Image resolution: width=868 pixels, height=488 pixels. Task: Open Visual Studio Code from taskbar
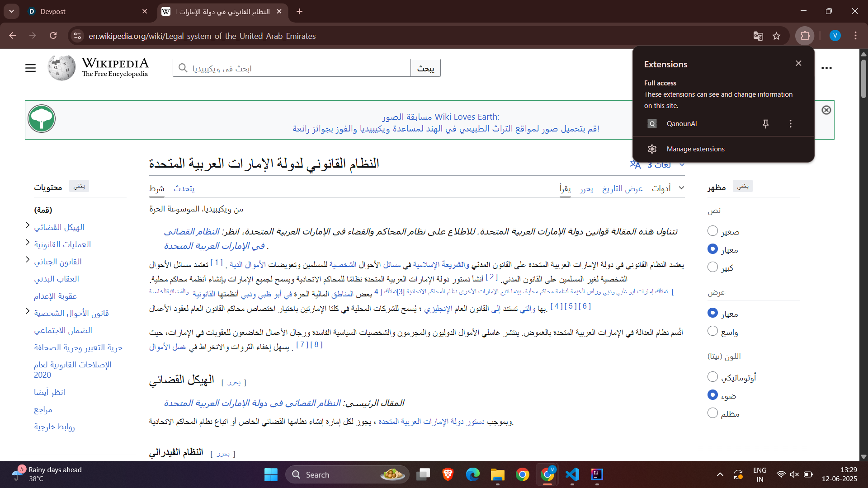click(x=572, y=474)
